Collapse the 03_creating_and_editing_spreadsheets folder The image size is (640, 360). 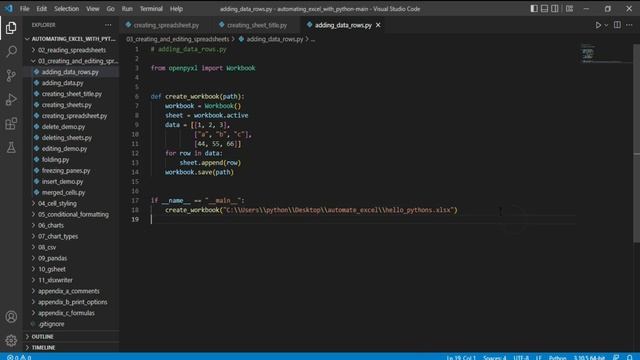[x=72, y=61]
